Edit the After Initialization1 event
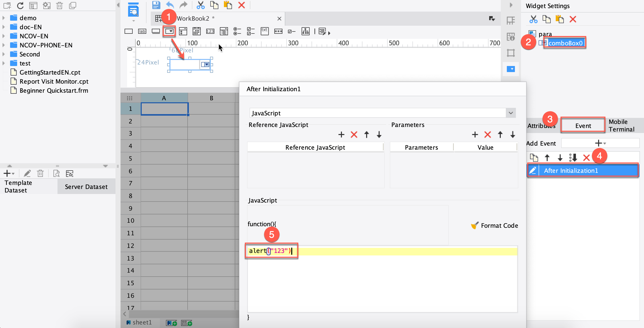Viewport: 644px width, 328px height. click(x=533, y=171)
